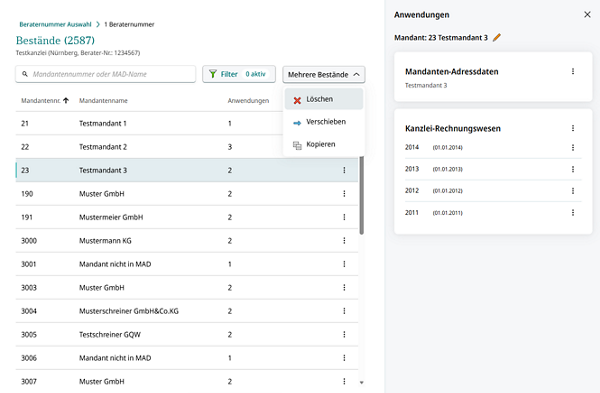The height and width of the screenshot is (393, 600).
Task: Choose Kopieren from the dropdown menu
Action: pos(324,144)
